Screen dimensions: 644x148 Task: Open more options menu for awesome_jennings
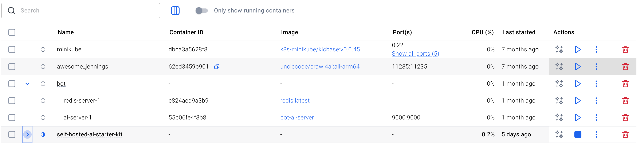596,66
